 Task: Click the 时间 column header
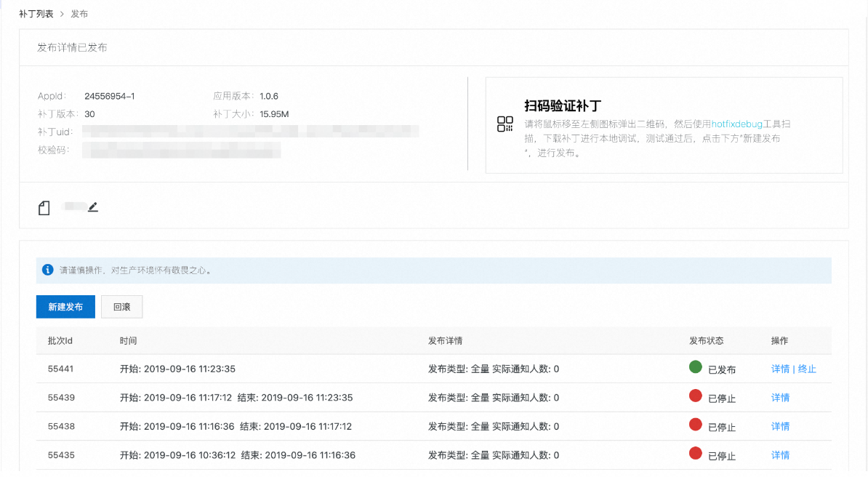click(128, 341)
